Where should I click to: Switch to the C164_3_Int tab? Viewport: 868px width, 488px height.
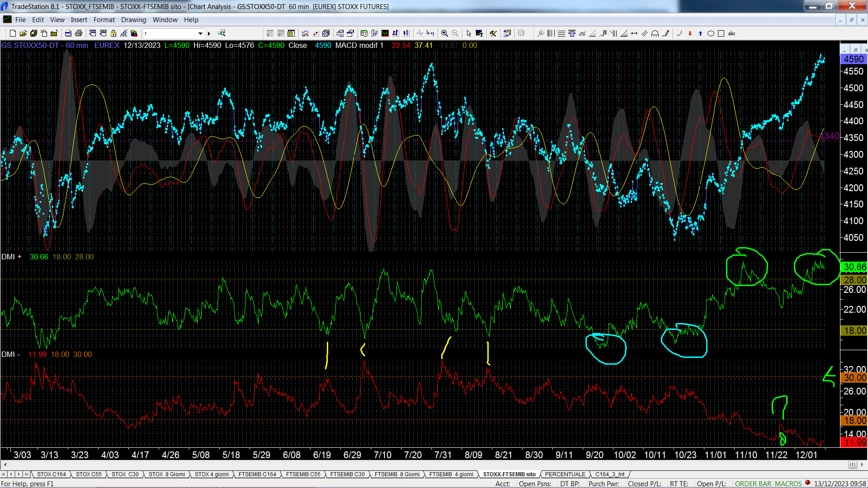click(x=609, y=474)
